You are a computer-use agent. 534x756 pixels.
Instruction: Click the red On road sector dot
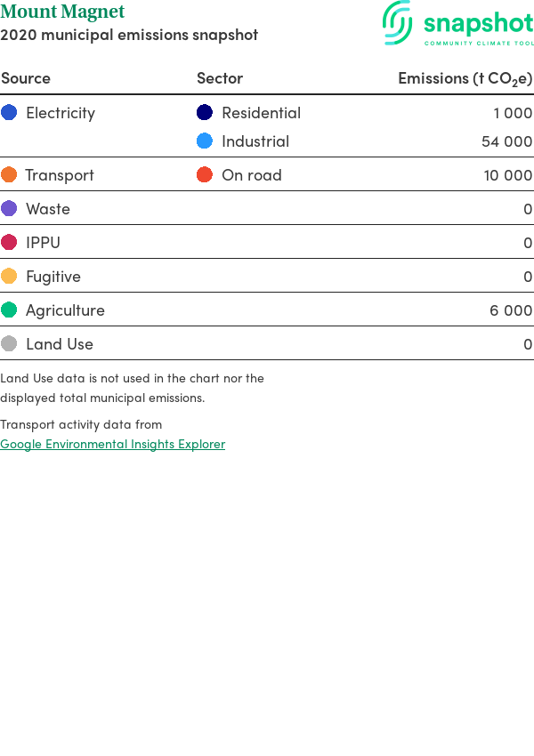205,174
